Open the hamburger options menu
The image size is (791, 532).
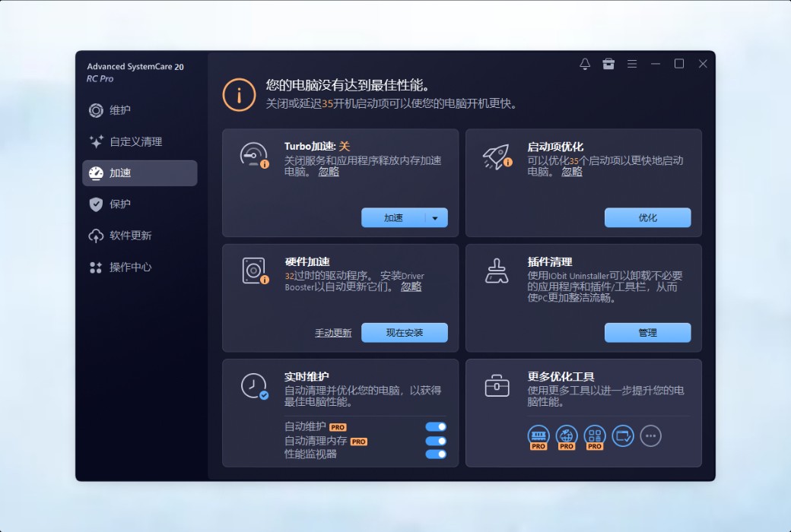pos(632,64)
